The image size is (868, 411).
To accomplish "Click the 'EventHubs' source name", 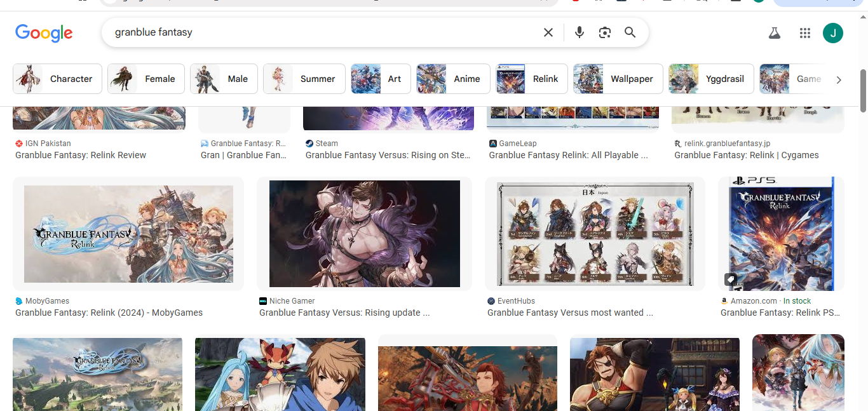I will pyautogui.click(x=517, y=301).
